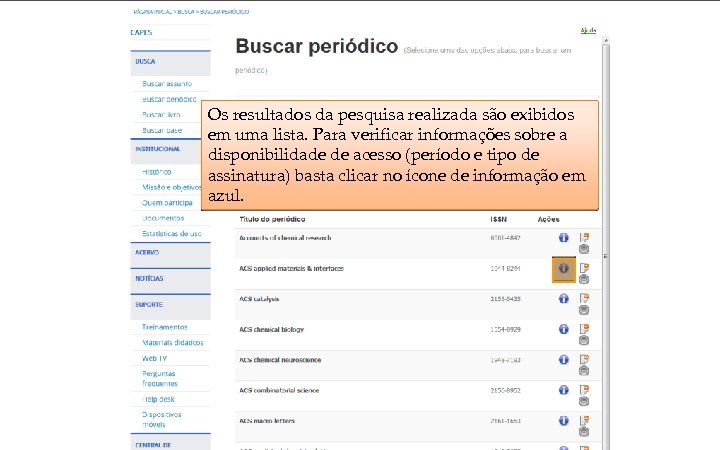Click grey round icon for ACS chemical neuroscience

coord(584,371)
